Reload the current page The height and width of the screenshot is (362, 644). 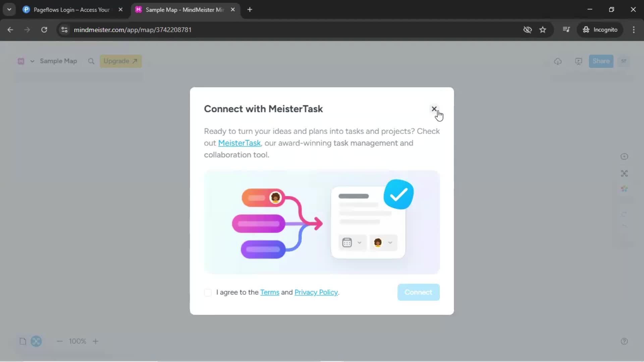[44, 30]
